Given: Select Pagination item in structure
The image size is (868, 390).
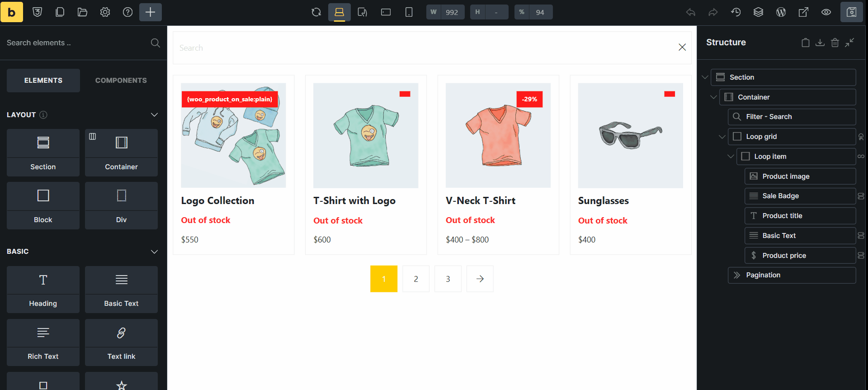Looking at the screenshot, I should [x=792, y=275].
